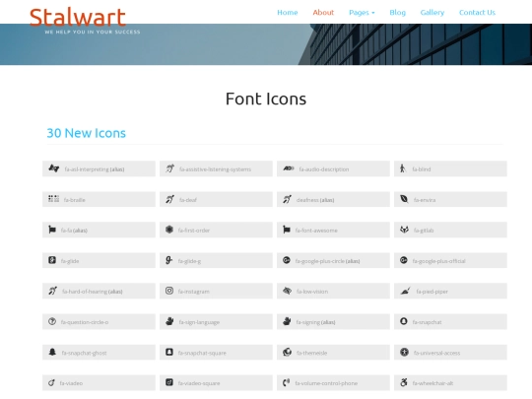Select the fa-first-order label
The width and height of the screenshot is (532, 399).
(x=194, y=231)
